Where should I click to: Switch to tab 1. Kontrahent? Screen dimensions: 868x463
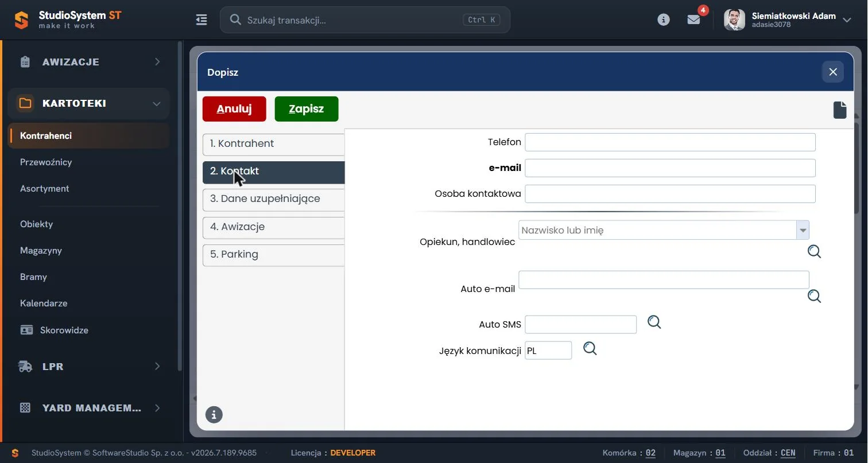(x=273, y=145)
